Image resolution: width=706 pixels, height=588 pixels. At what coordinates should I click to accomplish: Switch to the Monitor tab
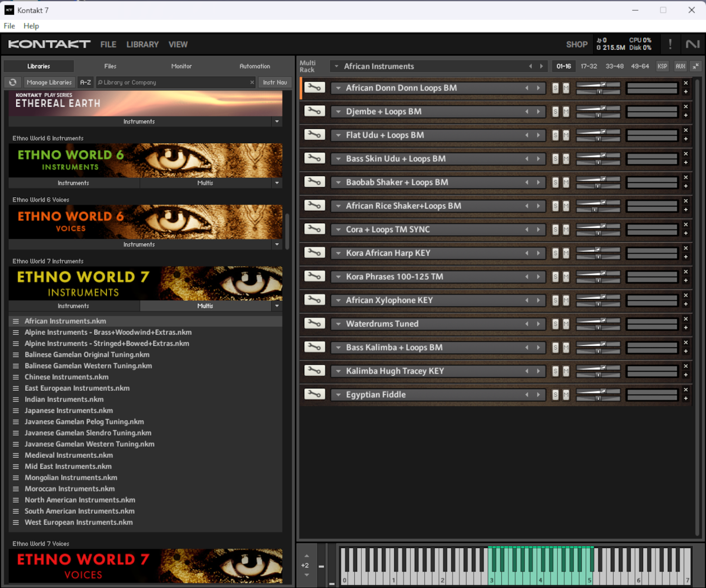click(x=181, y=66)
